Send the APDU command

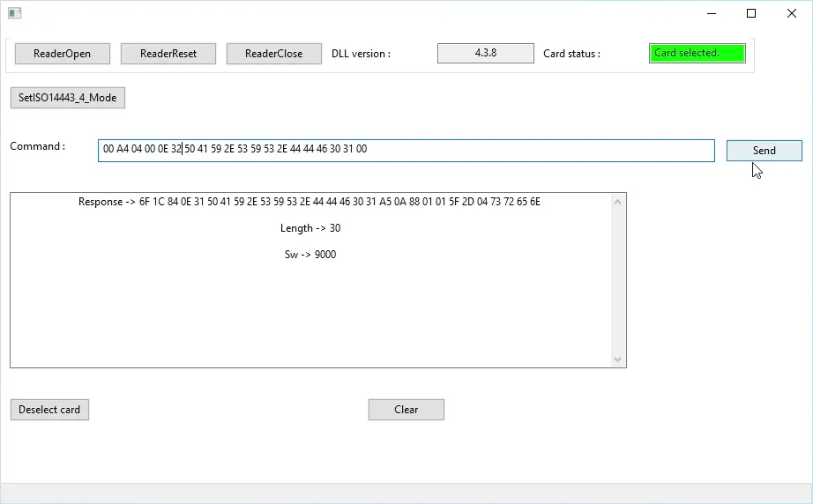pyautogui.click(x=764, y=150)
